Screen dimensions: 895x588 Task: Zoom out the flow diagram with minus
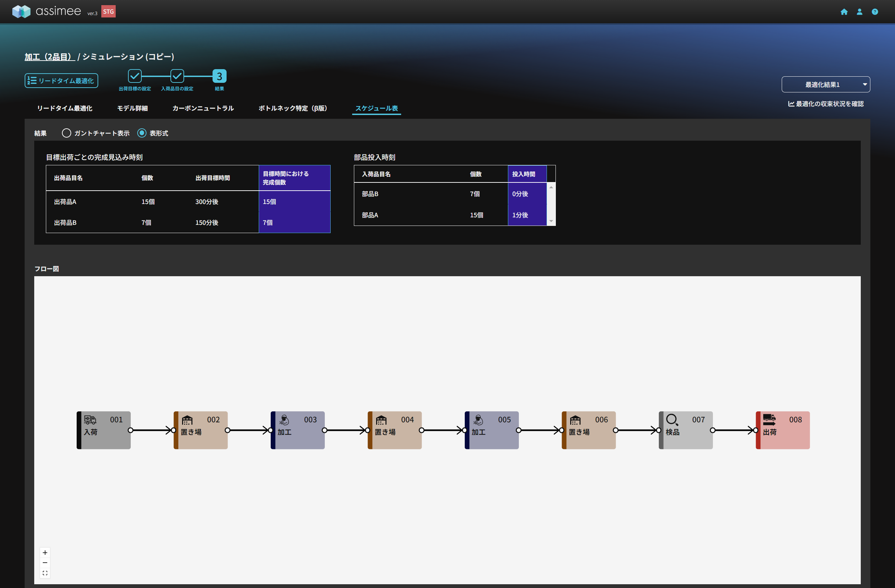pyautogui.click(x=45, y=563)
